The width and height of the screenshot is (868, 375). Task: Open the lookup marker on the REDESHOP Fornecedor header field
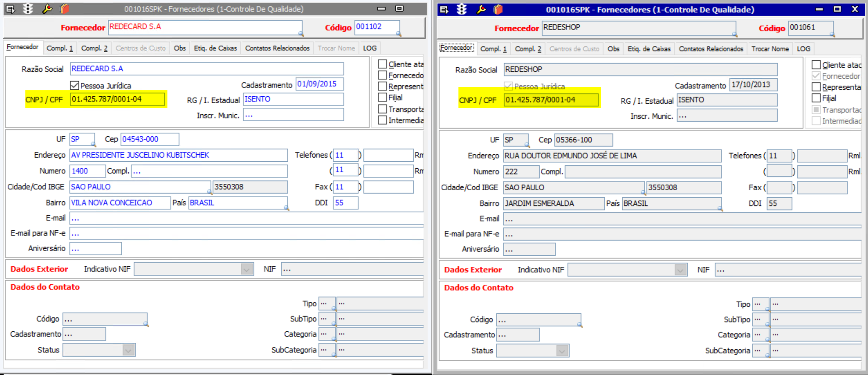point(735,35)
